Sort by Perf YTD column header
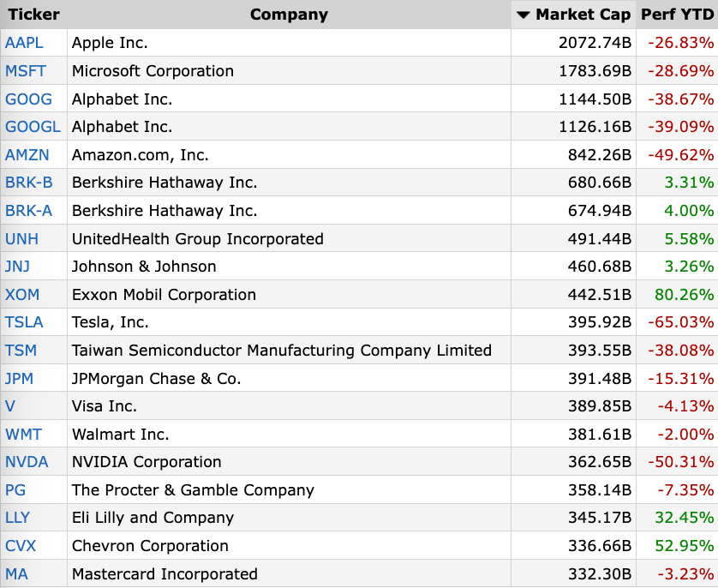 [x=677, y=15]
